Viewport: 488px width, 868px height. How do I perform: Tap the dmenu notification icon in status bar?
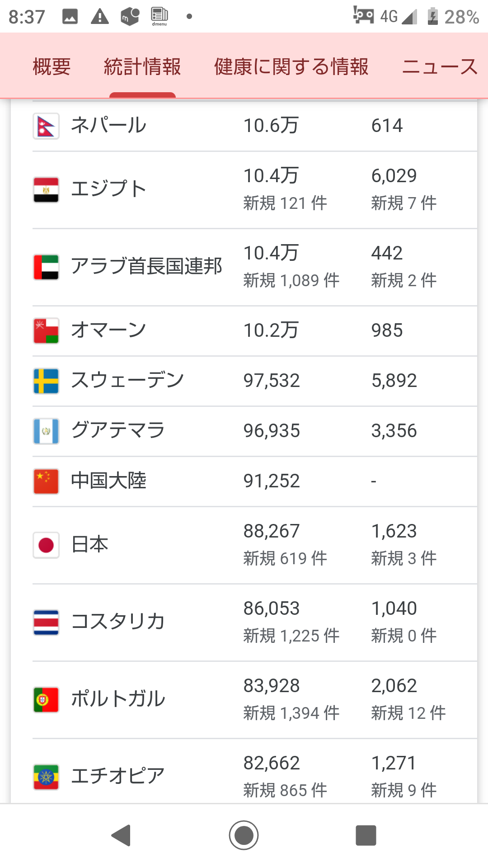(160, 17)
